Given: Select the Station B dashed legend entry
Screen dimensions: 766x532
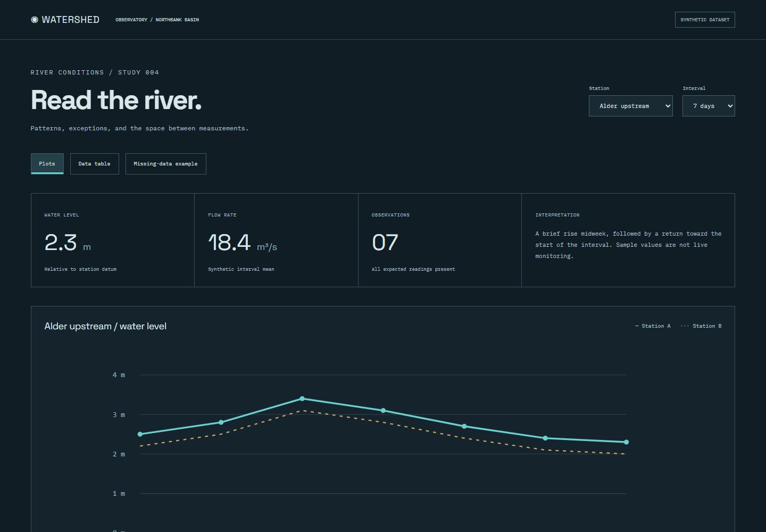Looking at the screenshot, I should pos(701,326).
